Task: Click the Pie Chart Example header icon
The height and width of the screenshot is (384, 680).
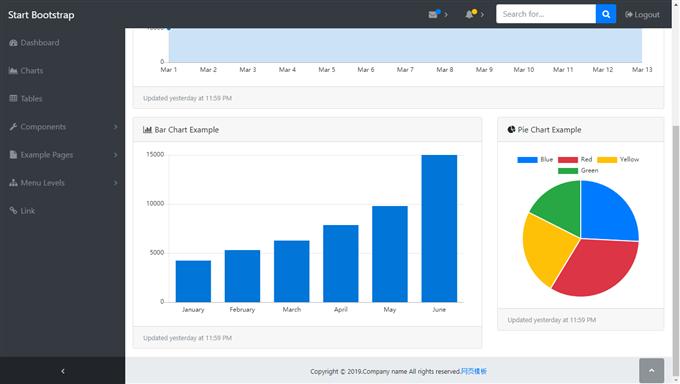Action: point(511,129)
